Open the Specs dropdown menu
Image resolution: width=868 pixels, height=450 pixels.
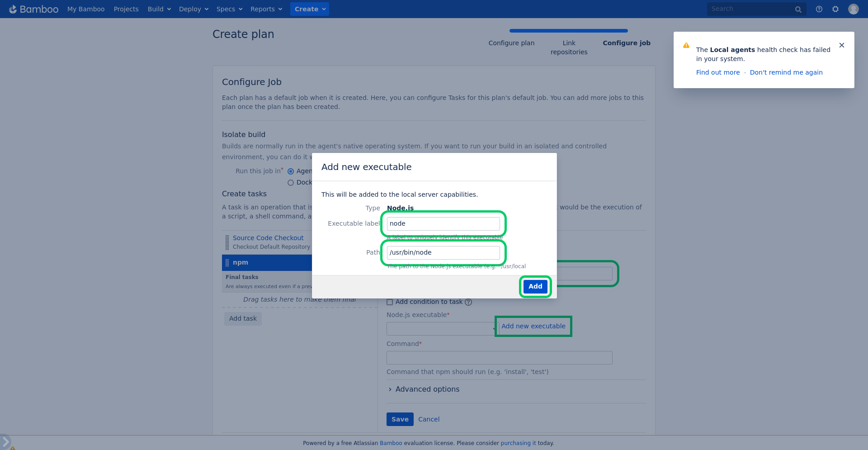(230, 9)
